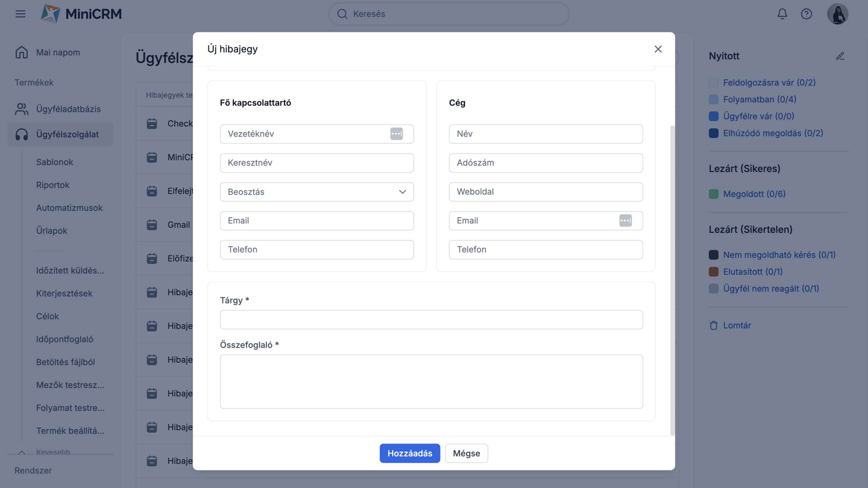Click the Vezetéknév field autofill icon
The width and height of the screenshot is (868, 488).
pyautogui.click(x=396, y=134)
